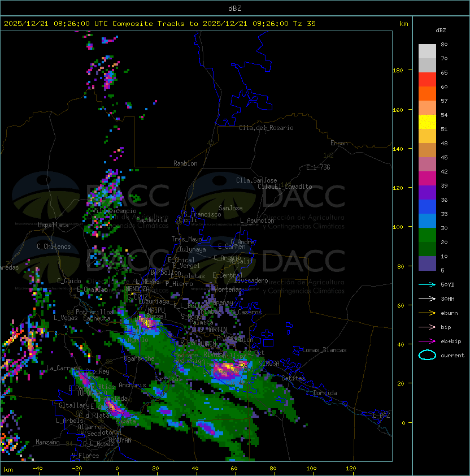Click the Manzano place label
Viewport: 470px width, 476px height.
(47, 442)
